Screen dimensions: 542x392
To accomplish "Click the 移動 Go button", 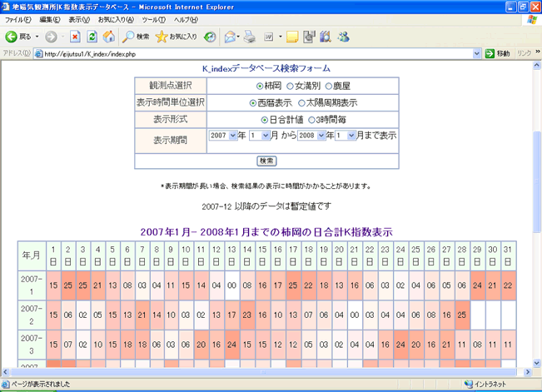I will click(x=498, y=54).
